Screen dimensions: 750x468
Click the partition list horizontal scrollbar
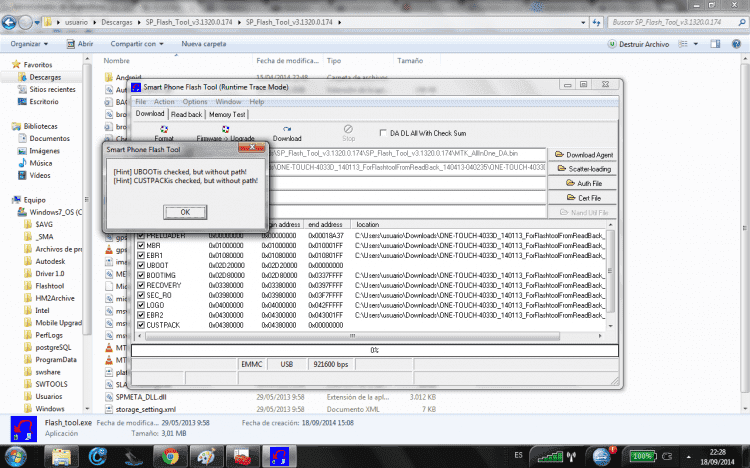click(x=352, y=336)
